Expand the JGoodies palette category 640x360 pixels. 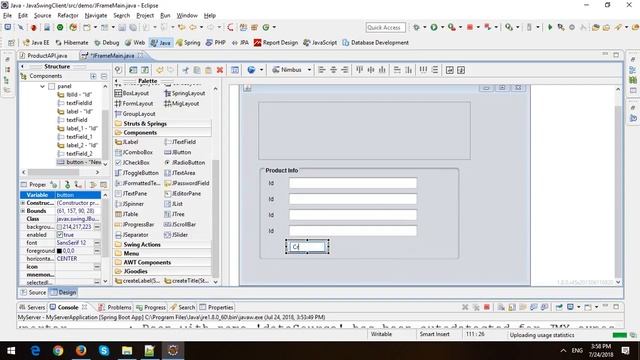(162, 271)
